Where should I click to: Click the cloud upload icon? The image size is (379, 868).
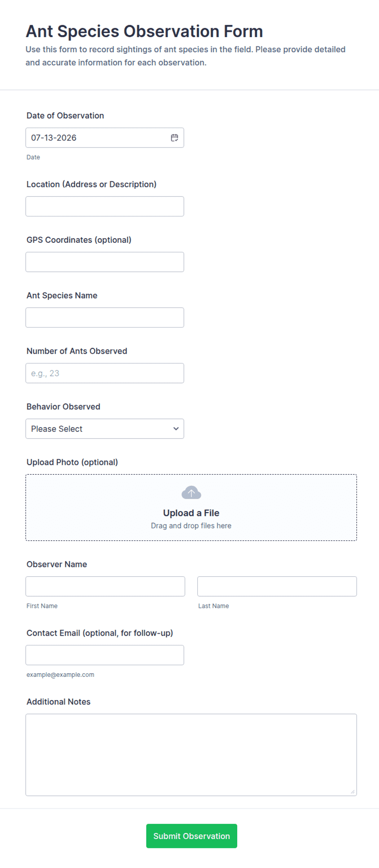(191, 493)
